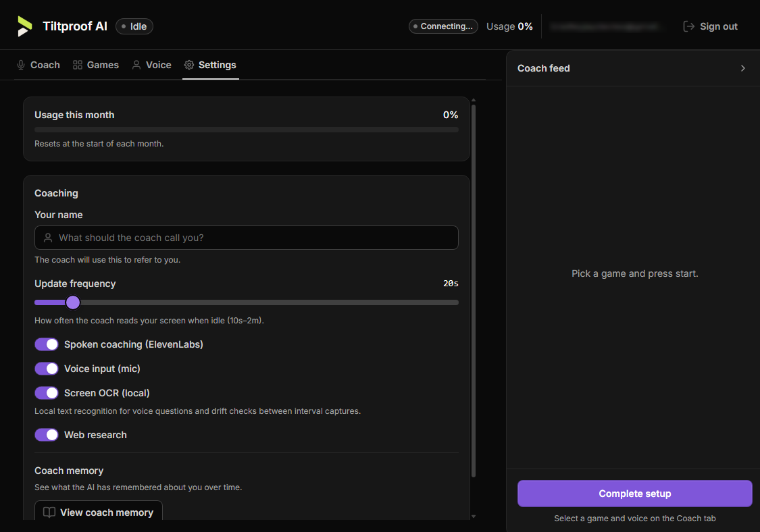
Task: Click the person icon in name field
Action: click(48, 238)
